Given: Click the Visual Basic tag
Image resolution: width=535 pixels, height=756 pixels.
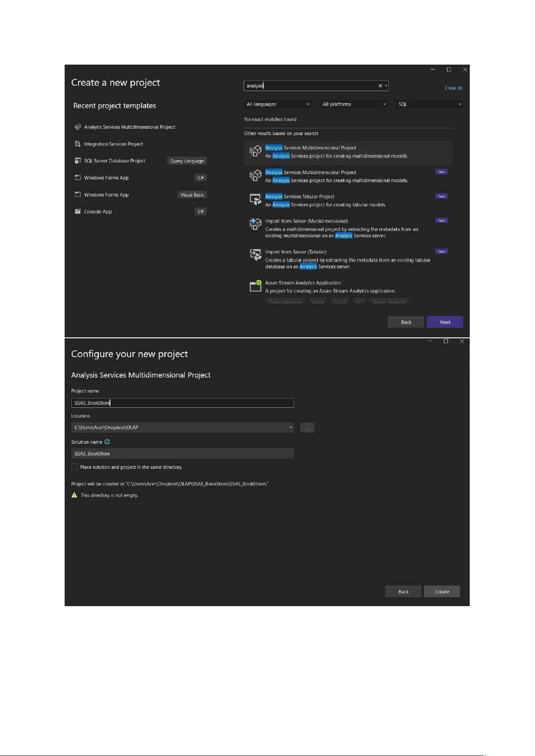Looking at the screenshot, I should pyautogui.click(x=192, y=195).
